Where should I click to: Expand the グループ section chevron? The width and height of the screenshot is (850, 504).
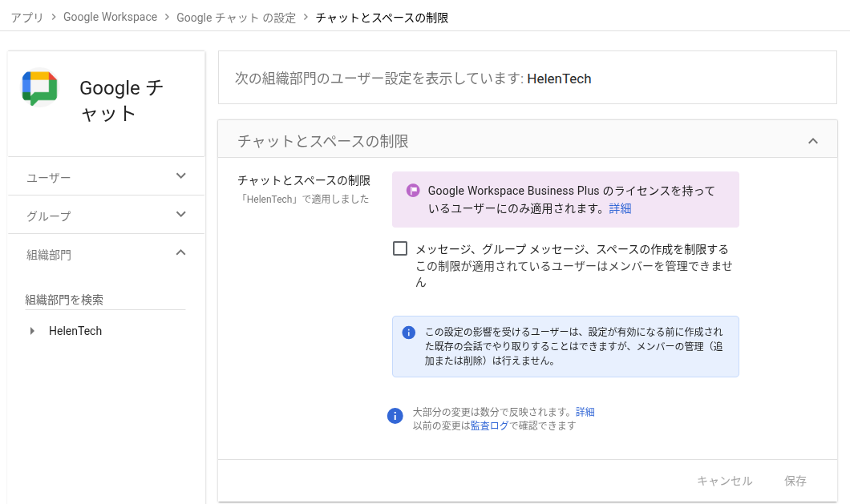(x=181, y=214)
